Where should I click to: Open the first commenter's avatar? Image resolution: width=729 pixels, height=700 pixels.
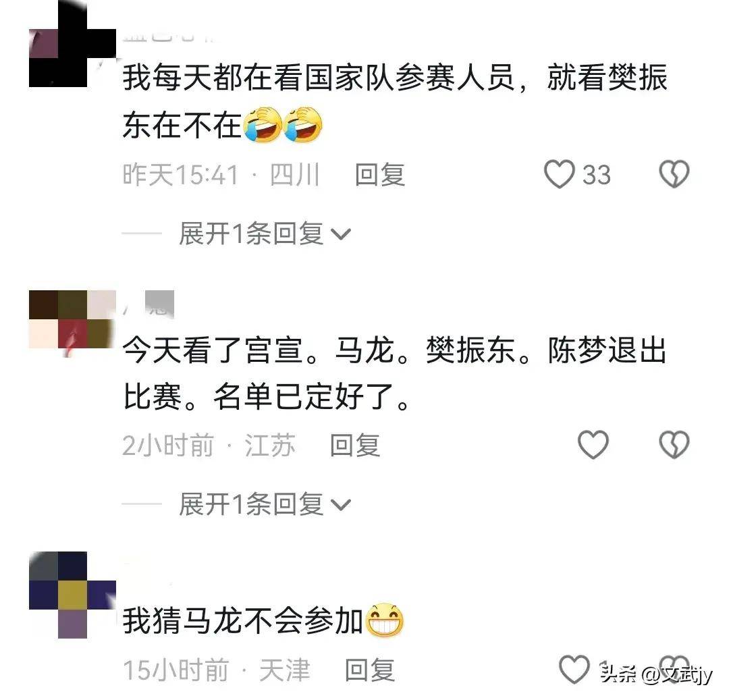72,44
